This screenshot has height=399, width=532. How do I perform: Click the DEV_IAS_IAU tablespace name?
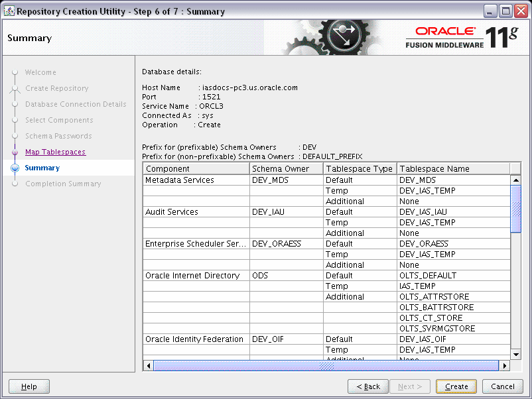coord(454,212)
